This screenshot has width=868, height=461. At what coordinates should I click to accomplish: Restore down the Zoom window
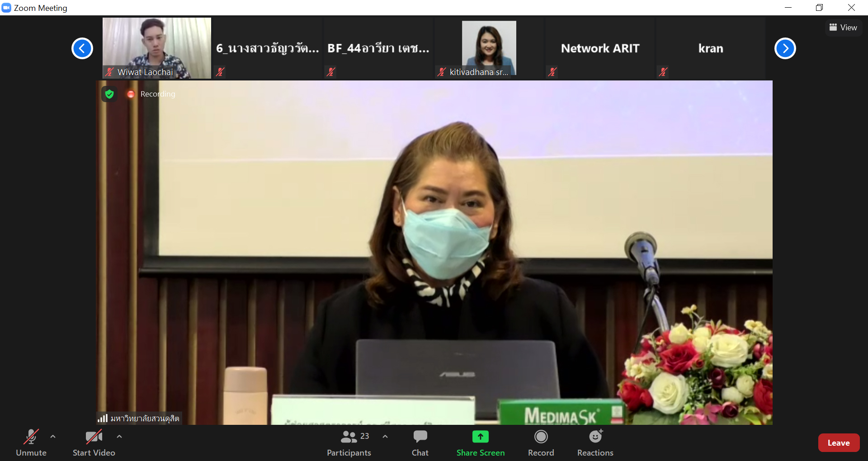point(819,8)
